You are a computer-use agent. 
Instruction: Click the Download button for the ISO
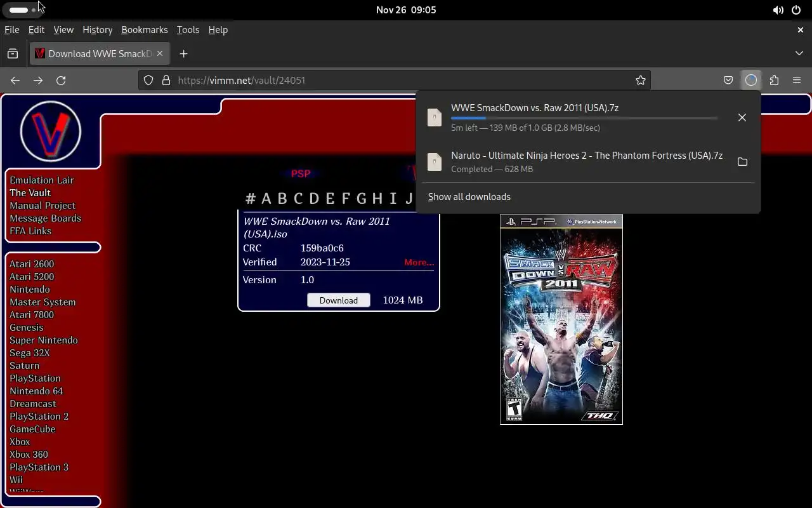(339, 300)
